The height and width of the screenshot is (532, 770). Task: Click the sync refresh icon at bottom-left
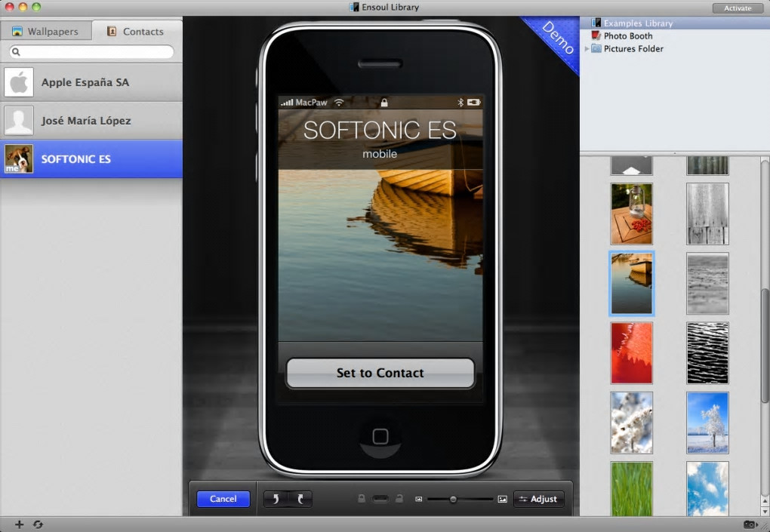38,524
